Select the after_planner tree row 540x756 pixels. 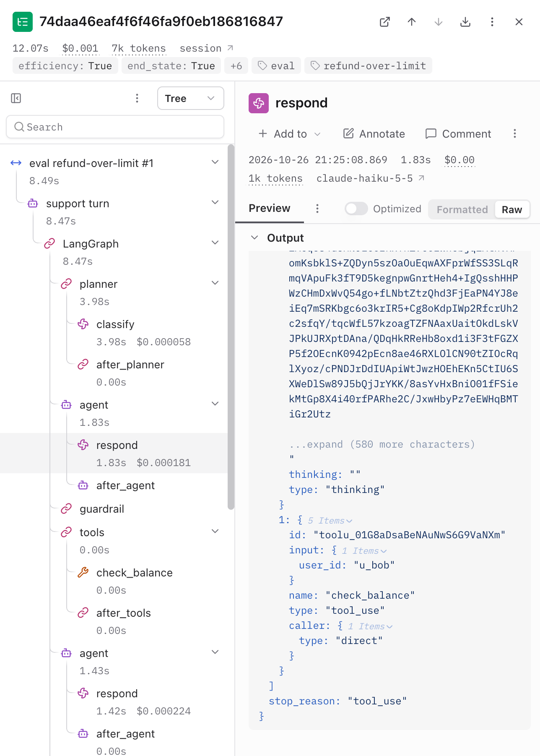point(114,373)
